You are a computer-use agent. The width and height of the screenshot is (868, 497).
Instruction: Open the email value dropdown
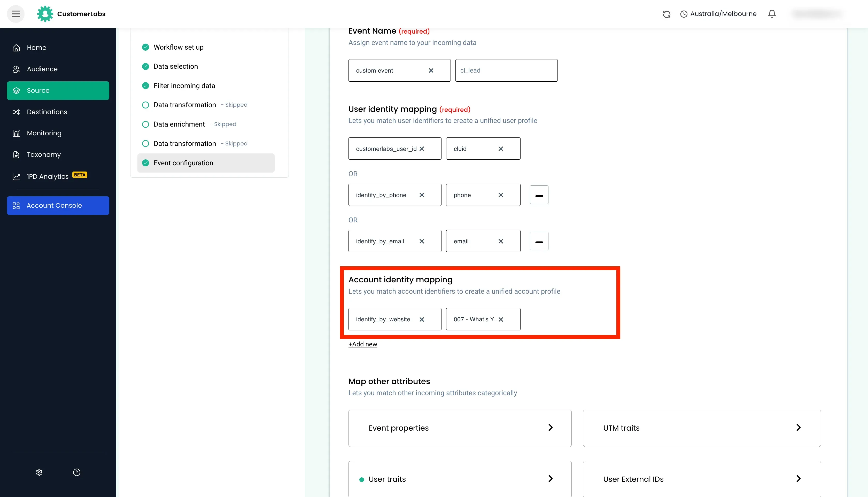click(483, 241)
